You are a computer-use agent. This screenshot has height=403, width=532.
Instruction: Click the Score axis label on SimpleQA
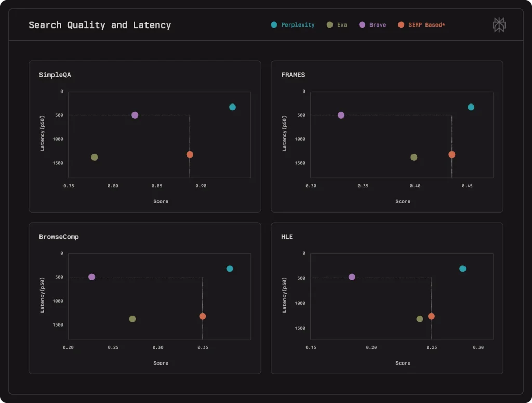161,201
